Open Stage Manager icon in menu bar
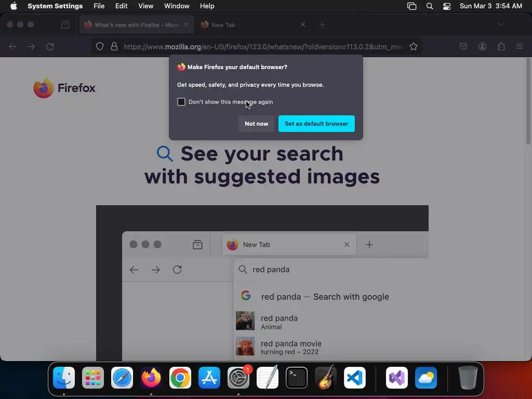 coord(411,6)
